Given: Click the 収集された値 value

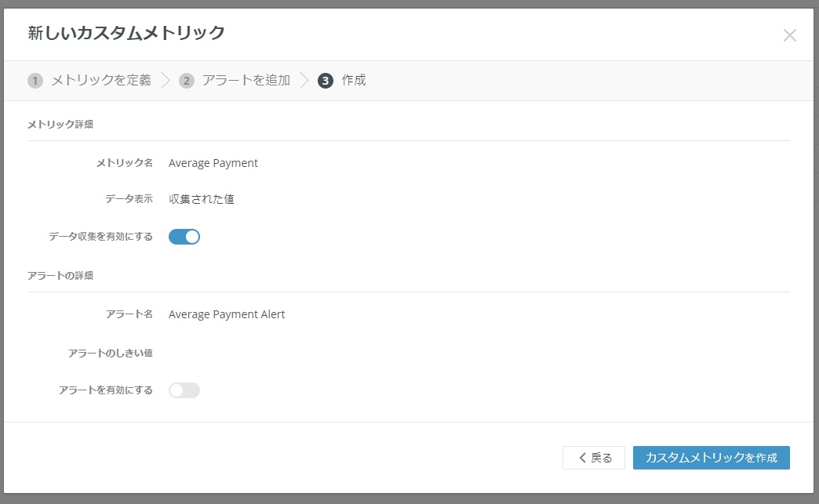Looking at the screenshot, I should pos(202,199).
